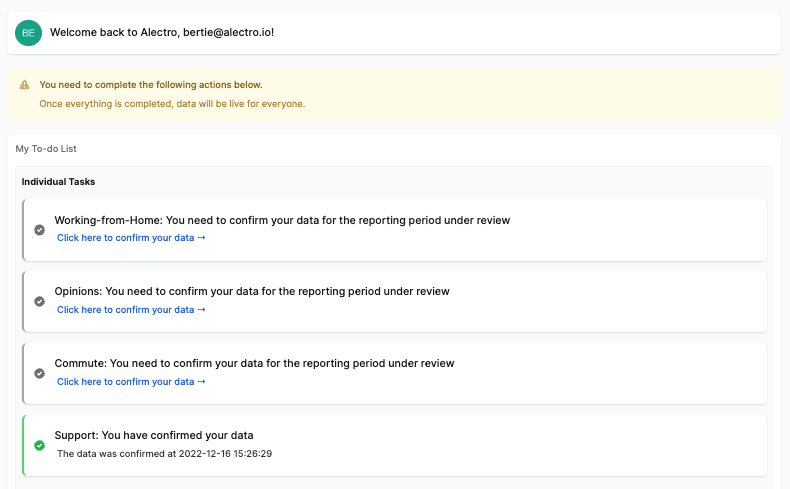Click the 'data will be live' notice text
Viewport: 790px width, 489px height.
(172, 104)
